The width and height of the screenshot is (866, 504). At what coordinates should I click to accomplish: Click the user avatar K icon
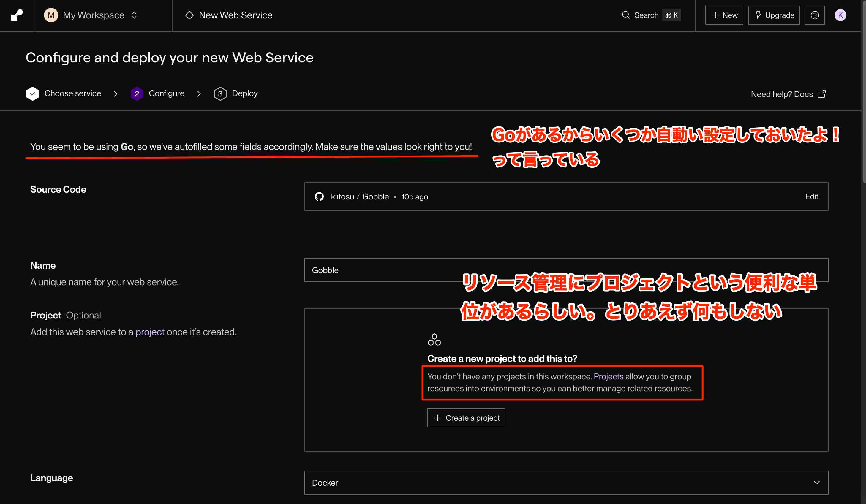(x=840, y=15)
